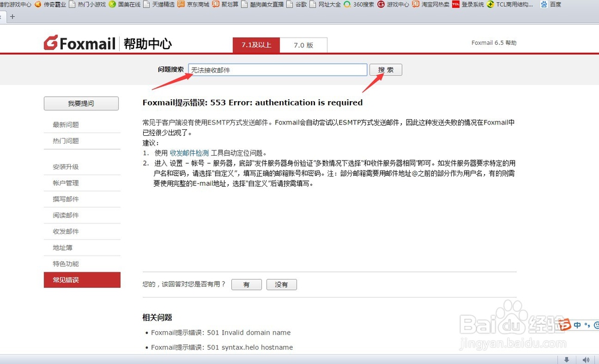The width and height of the screenshot is (599, 364).
Task: Toggle Chinese input mode 中 indicator
Action: [577, 325]
